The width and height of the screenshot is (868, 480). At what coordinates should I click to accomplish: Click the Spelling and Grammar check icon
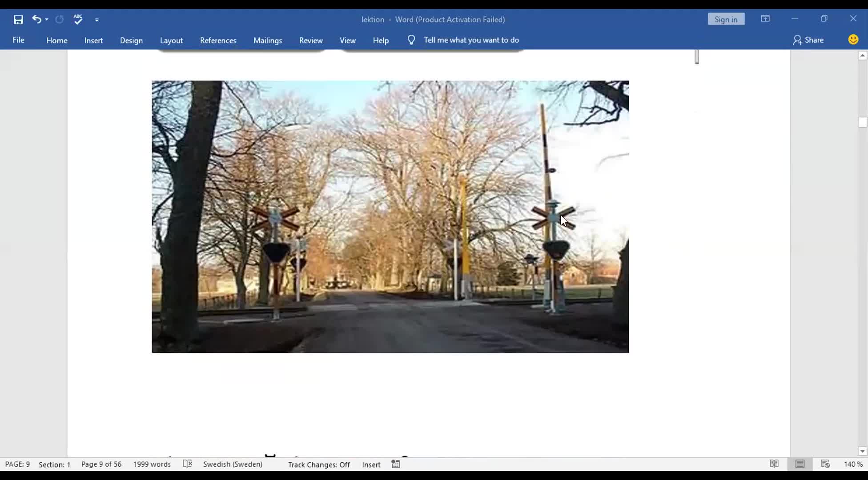tap(78, 19)
